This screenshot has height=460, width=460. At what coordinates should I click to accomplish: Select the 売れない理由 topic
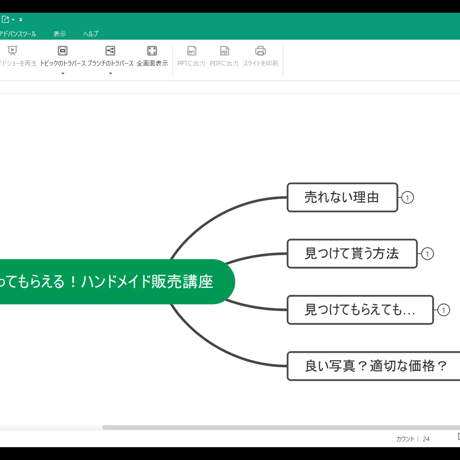click(x=342, y=197)
